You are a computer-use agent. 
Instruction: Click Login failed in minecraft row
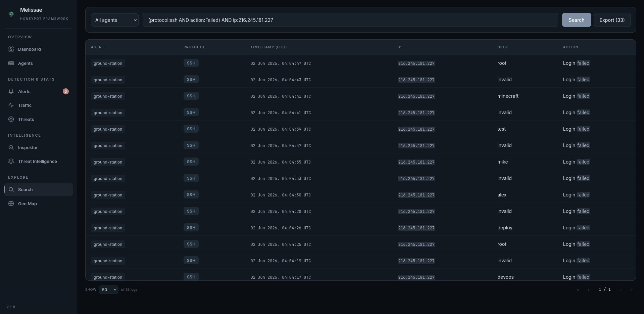576,96
